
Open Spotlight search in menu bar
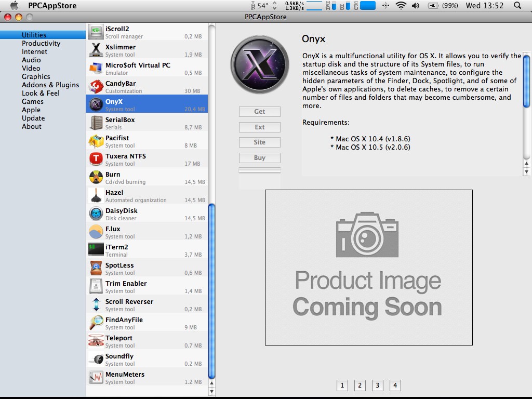tap(517, 5)
